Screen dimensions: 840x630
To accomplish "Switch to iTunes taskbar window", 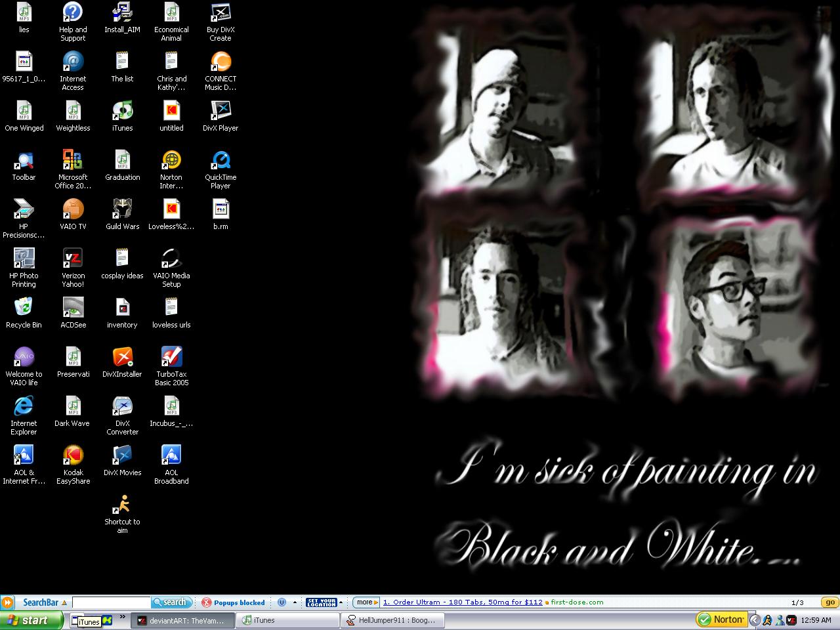I will [x=287, y=620].
